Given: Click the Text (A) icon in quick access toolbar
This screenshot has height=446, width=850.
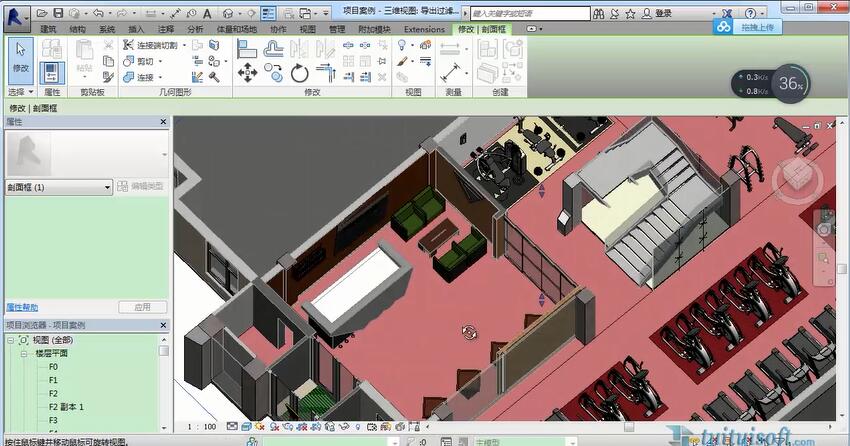Looking at the screenshot, I should (x=205, y=13).
